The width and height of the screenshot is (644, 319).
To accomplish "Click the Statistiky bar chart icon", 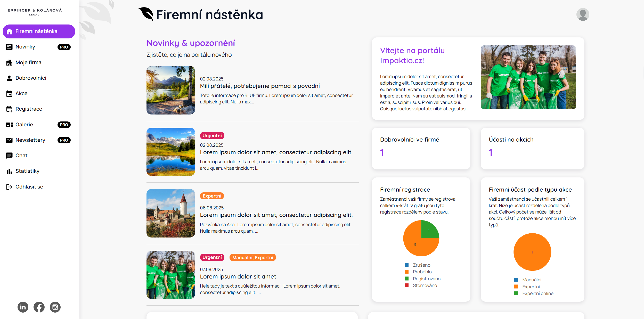I will [9, 171].
